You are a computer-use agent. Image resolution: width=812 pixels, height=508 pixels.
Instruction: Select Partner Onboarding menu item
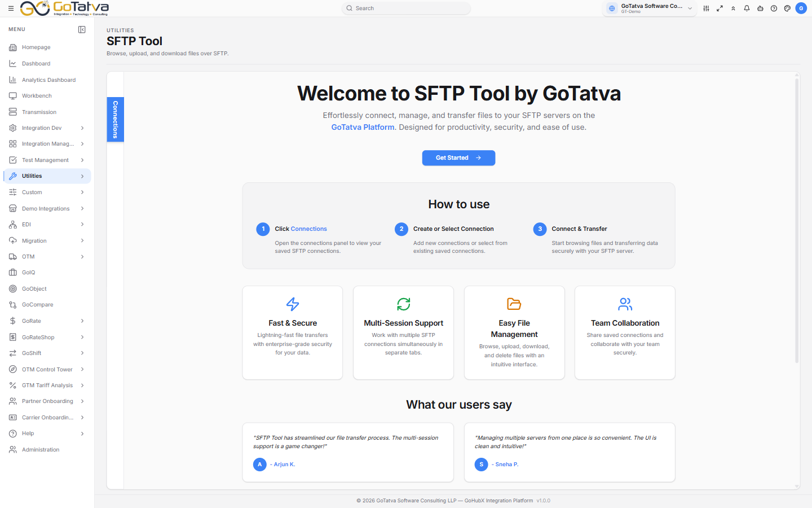47,401
